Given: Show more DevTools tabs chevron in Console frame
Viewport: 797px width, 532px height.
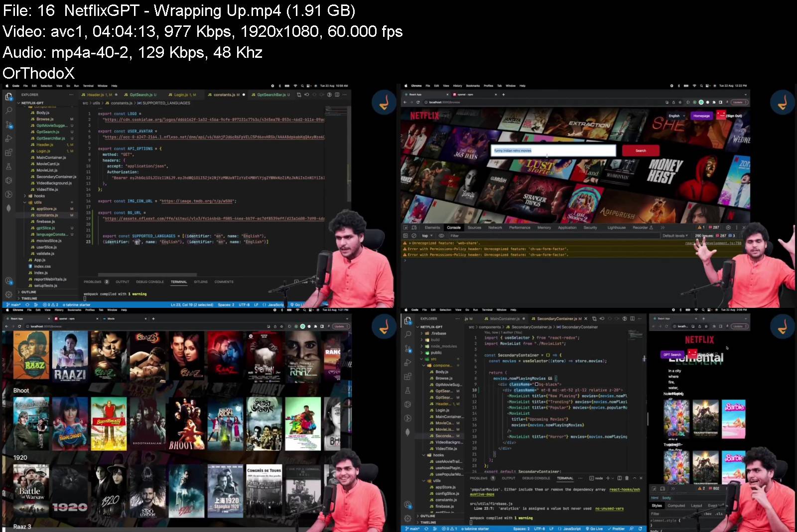Looking at the screenshot, I should (663, 227).
